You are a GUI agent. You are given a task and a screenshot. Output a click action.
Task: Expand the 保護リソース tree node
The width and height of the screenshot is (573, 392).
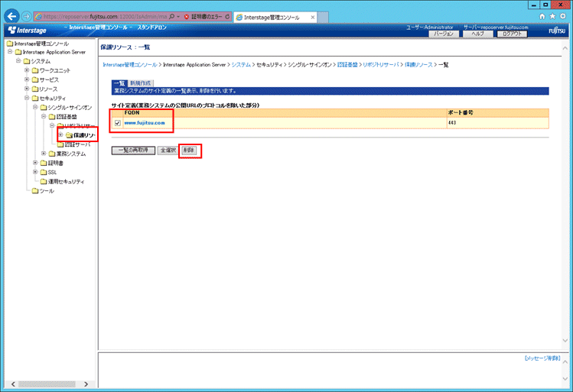coord(61,135)
